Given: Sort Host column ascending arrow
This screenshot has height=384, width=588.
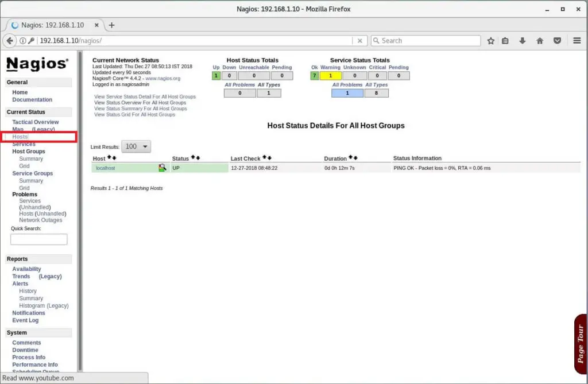Looking at the screenshot, I should [x=110, y=157].
